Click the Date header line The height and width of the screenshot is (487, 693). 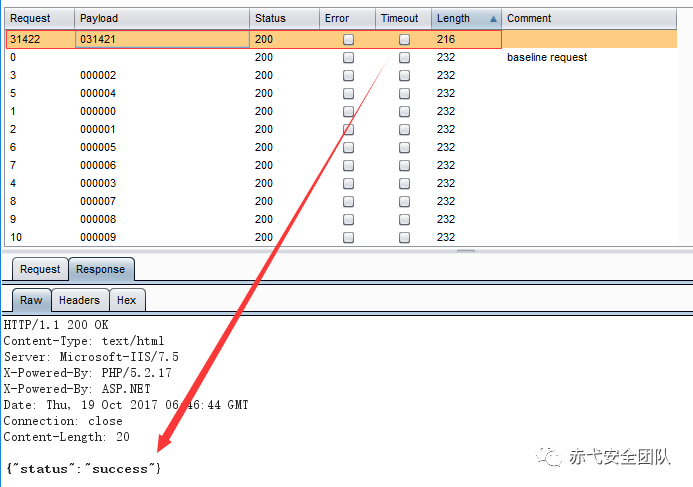pos(126,405)
